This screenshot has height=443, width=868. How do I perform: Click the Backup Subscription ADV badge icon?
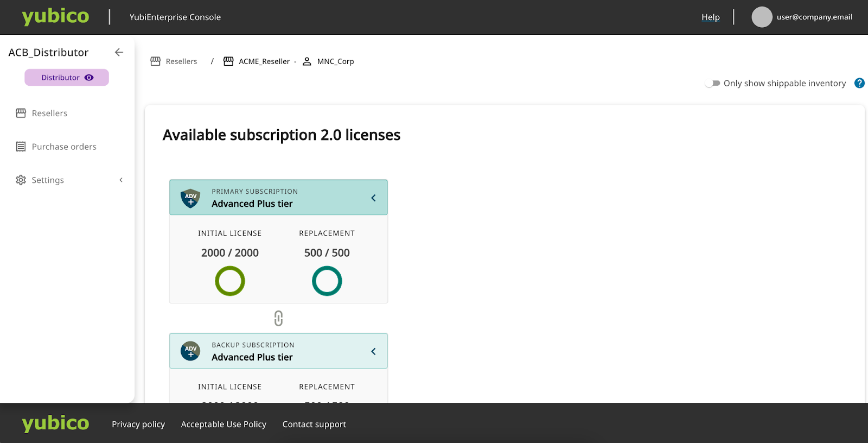(190, 351)
